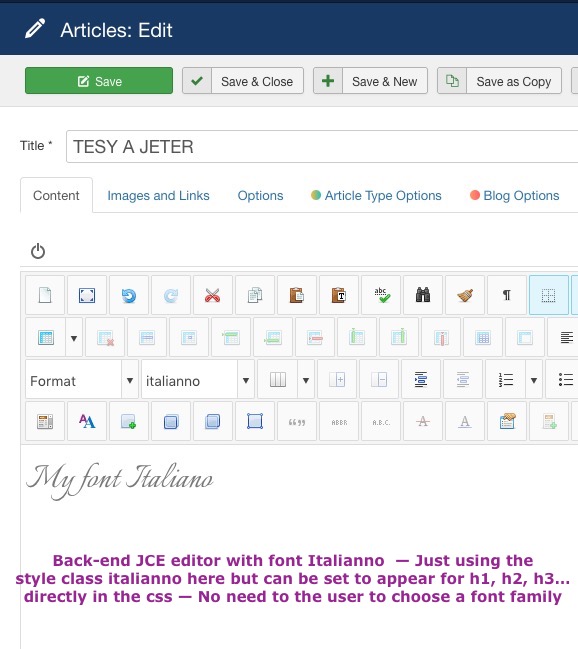Click insert row after icon
This screenshot has height=649, width=578.
click(x=273, y=337)
